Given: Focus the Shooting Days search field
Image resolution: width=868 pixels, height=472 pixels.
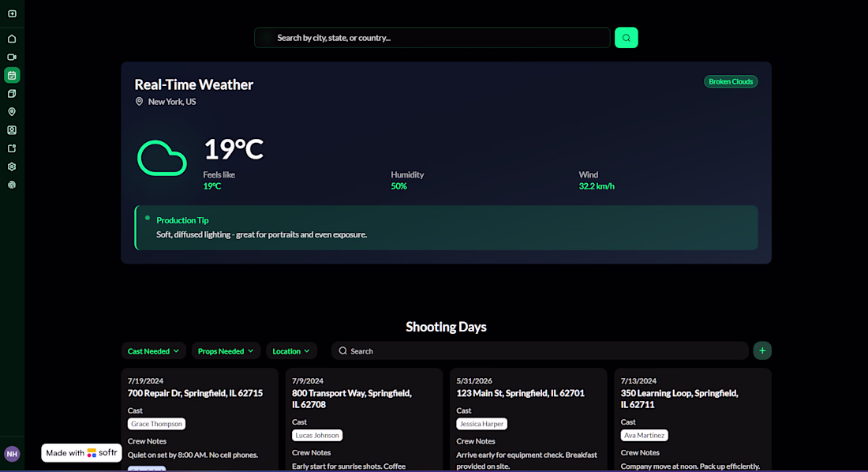Looking at the screenshot, I should [x=541, y=350].
